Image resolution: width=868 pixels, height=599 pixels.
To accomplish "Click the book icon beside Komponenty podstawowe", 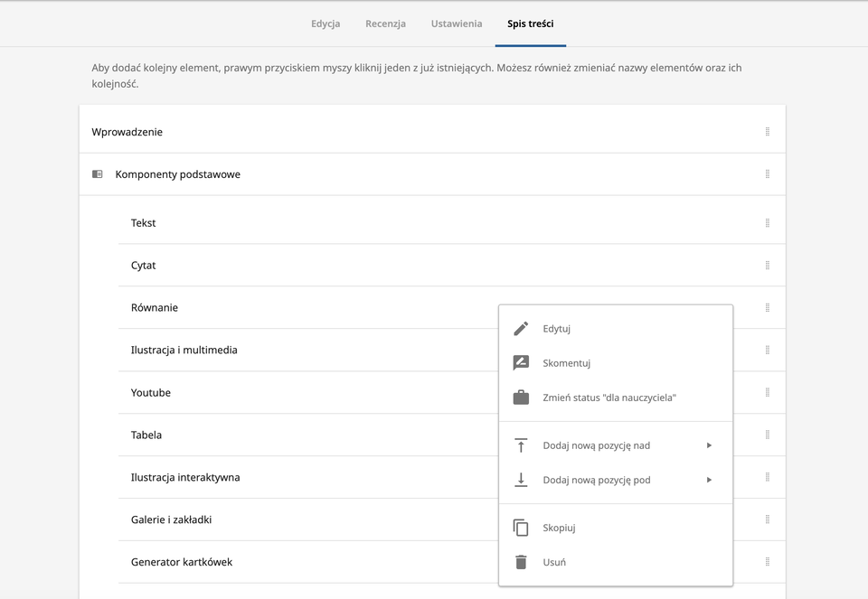I will [98, 174].
